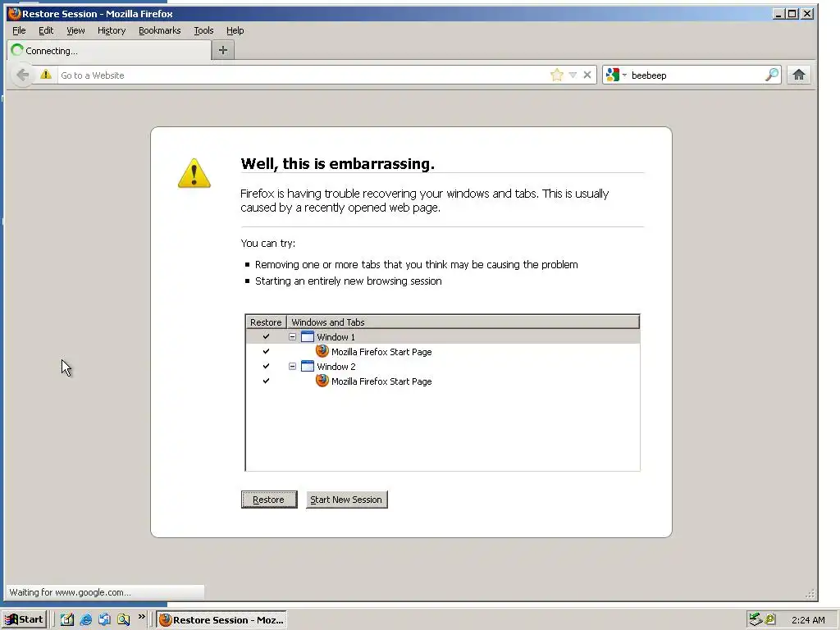Image resolution: width=840 pixels, height=630 pixels.
Task: Bookmark this page with the star icon
Action: 557,75
